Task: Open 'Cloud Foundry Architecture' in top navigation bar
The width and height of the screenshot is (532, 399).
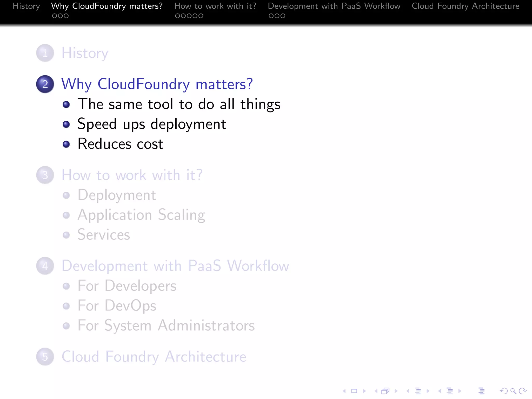Action: 465,6
